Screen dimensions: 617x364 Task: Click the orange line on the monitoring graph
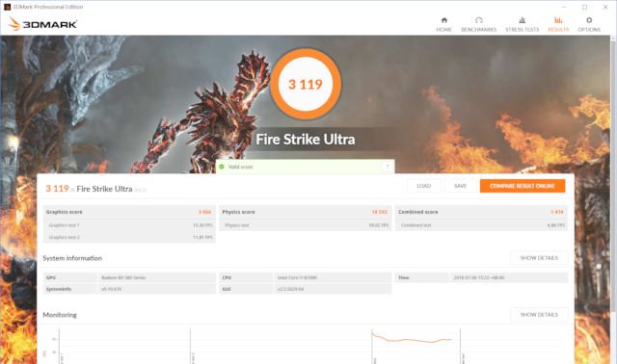(x=412, y=340)
